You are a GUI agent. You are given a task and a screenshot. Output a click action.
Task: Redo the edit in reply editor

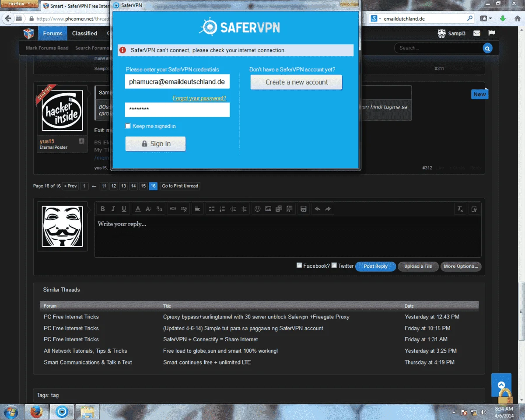click(328, 209)
